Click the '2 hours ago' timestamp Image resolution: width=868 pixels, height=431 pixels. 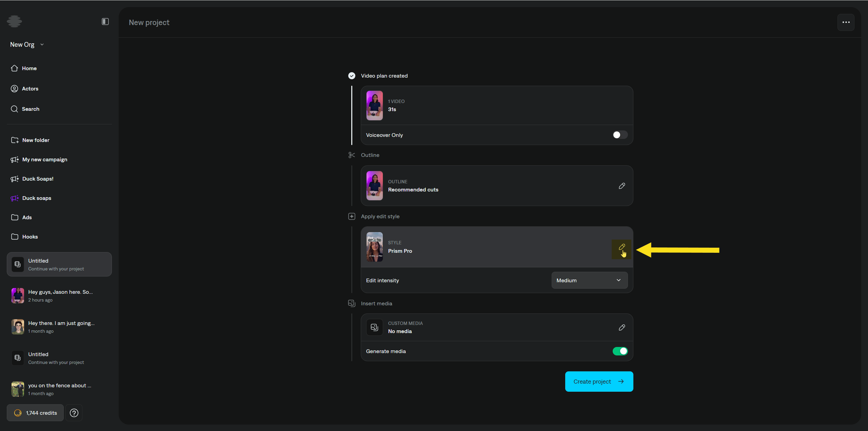click(x=40, y=300)
